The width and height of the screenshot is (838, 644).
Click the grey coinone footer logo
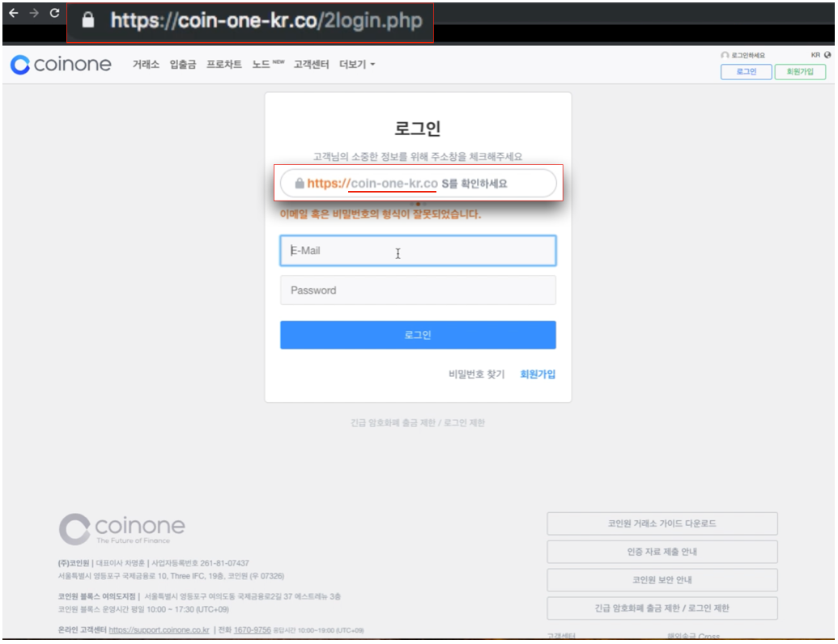click(121, 529)
